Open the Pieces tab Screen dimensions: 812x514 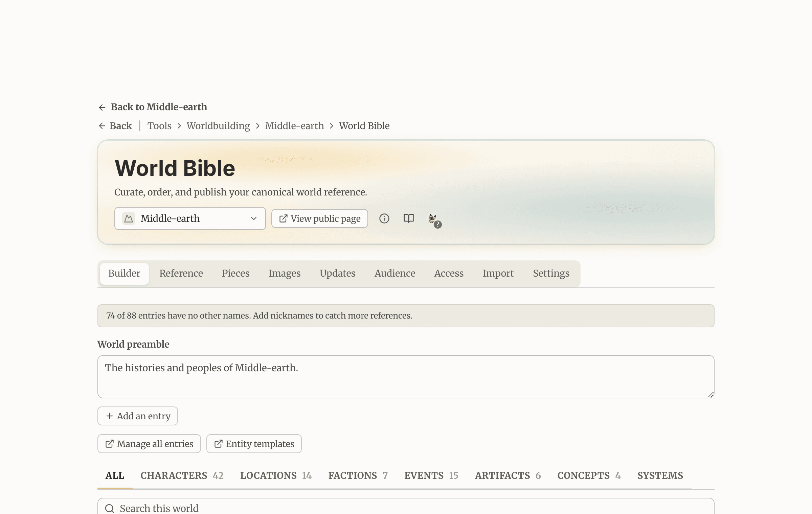click(x=236, y=274)
